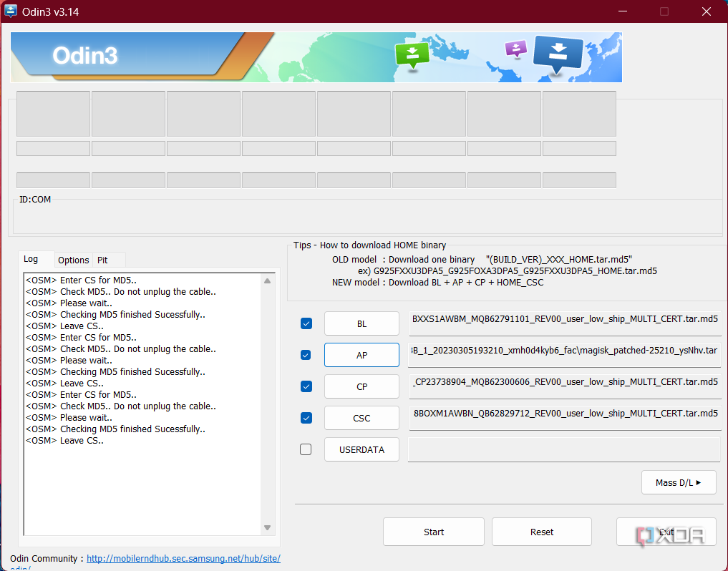The height and width of the screenshot is (571, 728).
Task: Select the ID:COM label
Action: (35, 200)
